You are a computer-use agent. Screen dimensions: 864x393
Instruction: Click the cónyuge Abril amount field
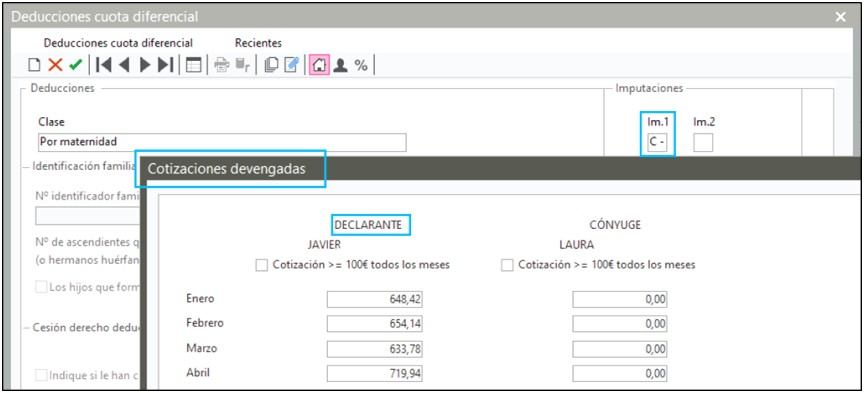[620, 374]
